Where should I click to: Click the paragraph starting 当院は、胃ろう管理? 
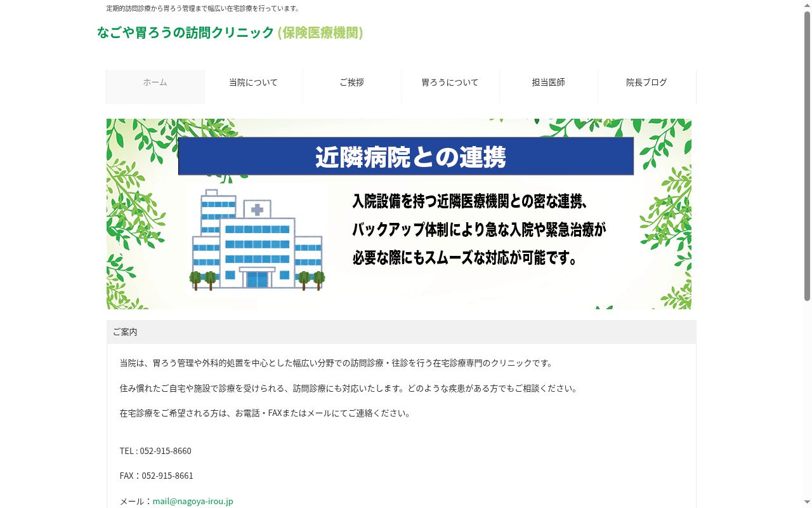pos(337,363)
